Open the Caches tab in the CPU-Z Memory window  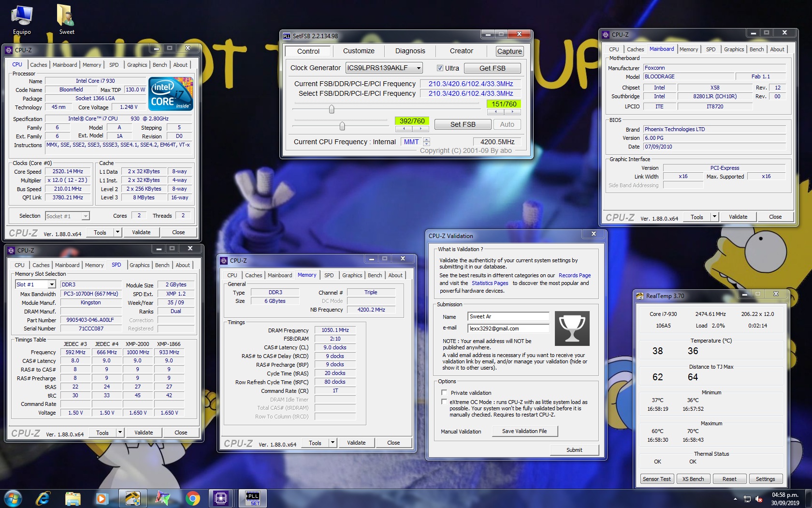(253, 275)
